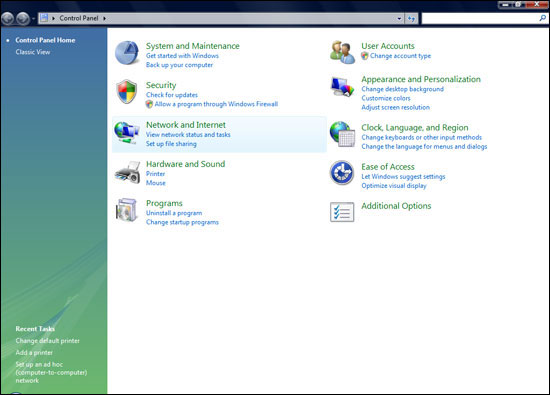Click recent task Set up an ad hoc network
The image size is (550, 395).
click(51, 373)
